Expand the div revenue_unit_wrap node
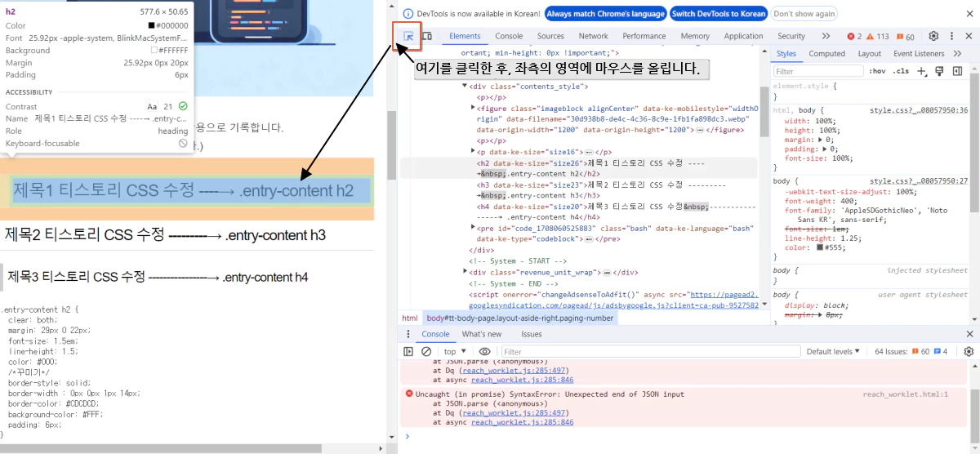Viewport: 980px width, 454px height. tap(465, 272)
